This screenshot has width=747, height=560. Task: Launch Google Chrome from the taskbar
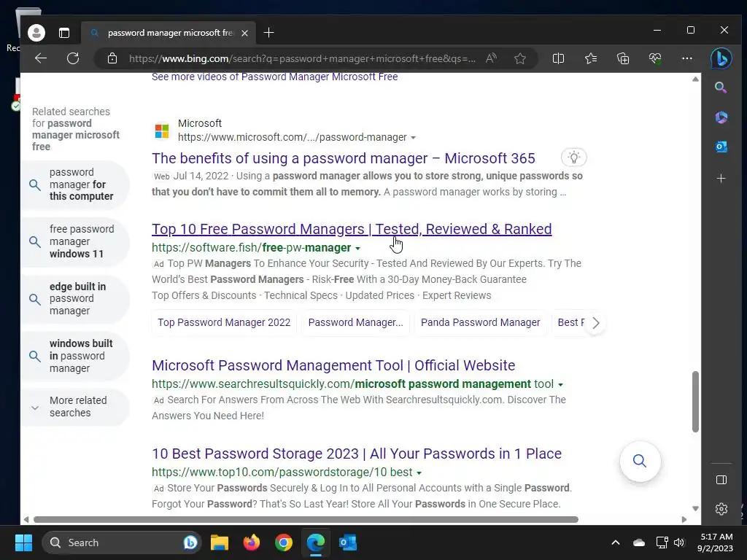(284, 542)
